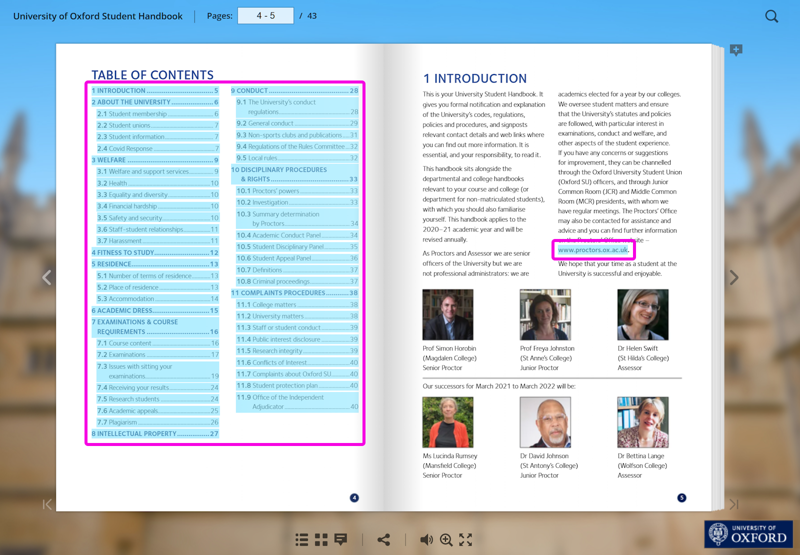
Task: Open contents entry 7.5 Research students
Action: click(x=158, y=399)
